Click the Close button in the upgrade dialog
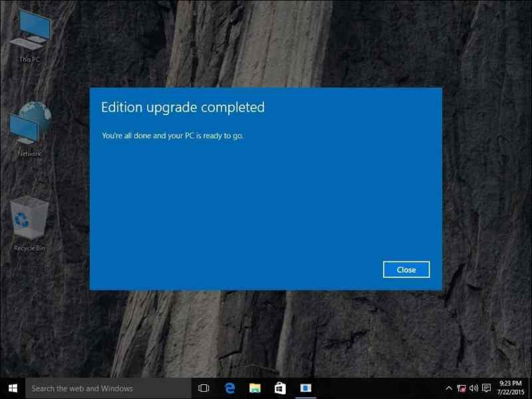 pos(406,270)
